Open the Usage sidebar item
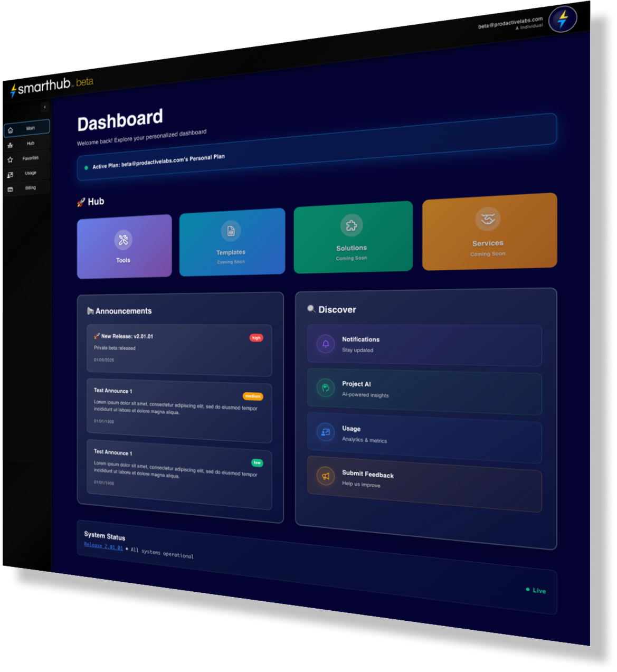 [27, 173]
